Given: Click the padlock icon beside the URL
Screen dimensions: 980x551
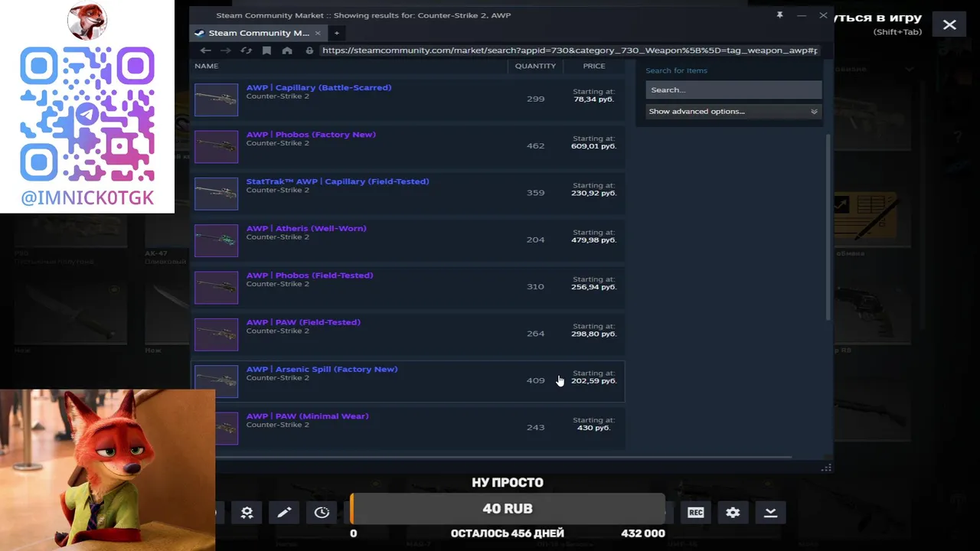Looking at the screenshot, I should pos(309,51).
